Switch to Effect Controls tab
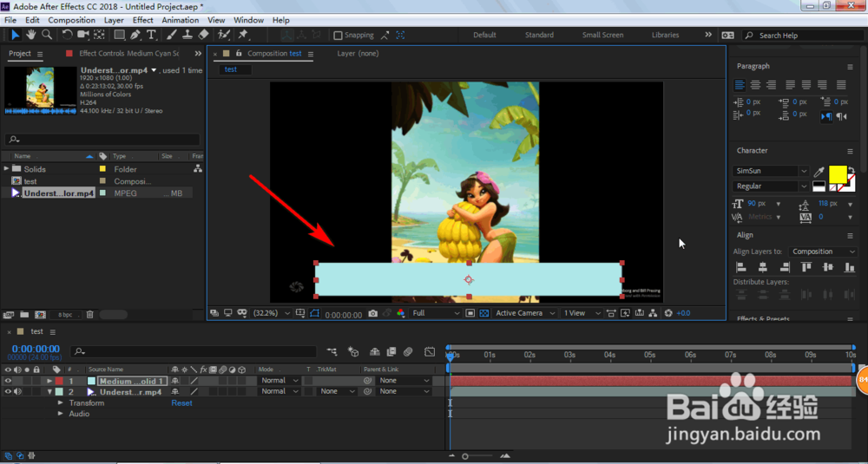This screenshot has width=868, height=464. point(129,54)
